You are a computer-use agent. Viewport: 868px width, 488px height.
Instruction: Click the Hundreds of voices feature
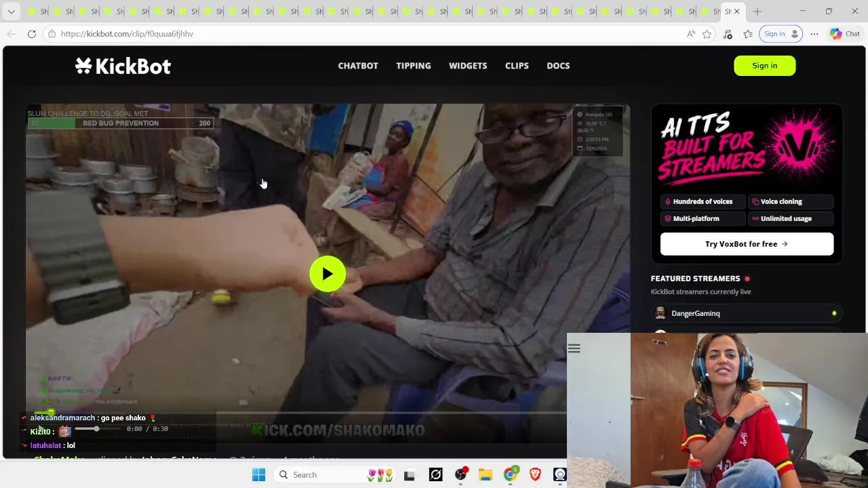703,201
